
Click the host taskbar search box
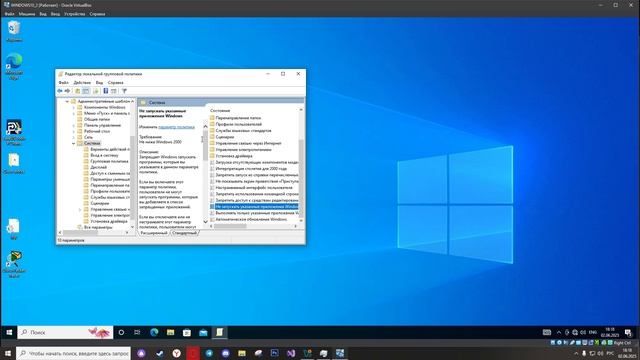(x=73, y=353)
